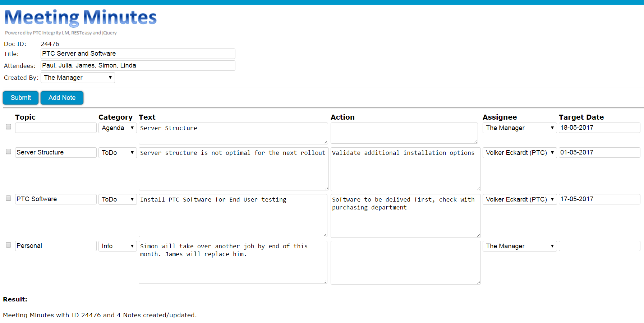Edit the Title field PTC Server and Software
Screen dimensions: 644x323
tap(138, 54)
